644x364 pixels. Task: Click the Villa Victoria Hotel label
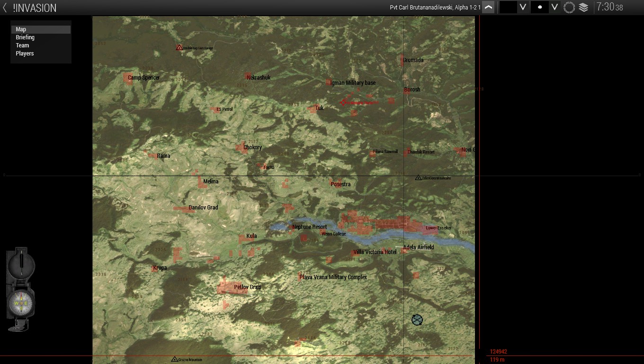click(375, 252)
